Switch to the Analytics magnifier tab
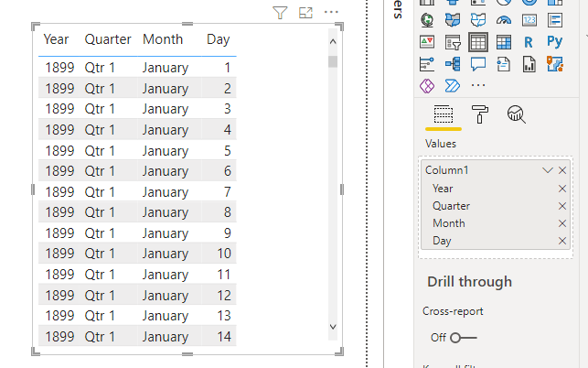Screen dimensions: 588x368 [x=517, y=114]
